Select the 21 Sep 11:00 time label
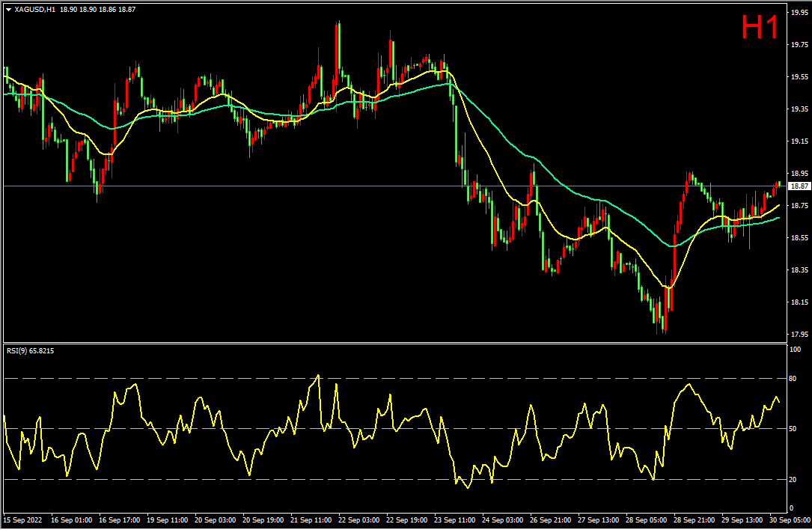This screenshot has height=530, width=812. click(311, 520)
